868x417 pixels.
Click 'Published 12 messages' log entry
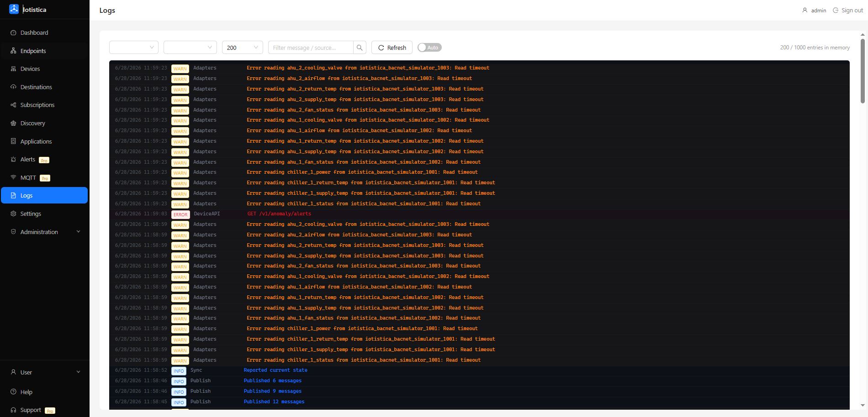tap(274, 401)
